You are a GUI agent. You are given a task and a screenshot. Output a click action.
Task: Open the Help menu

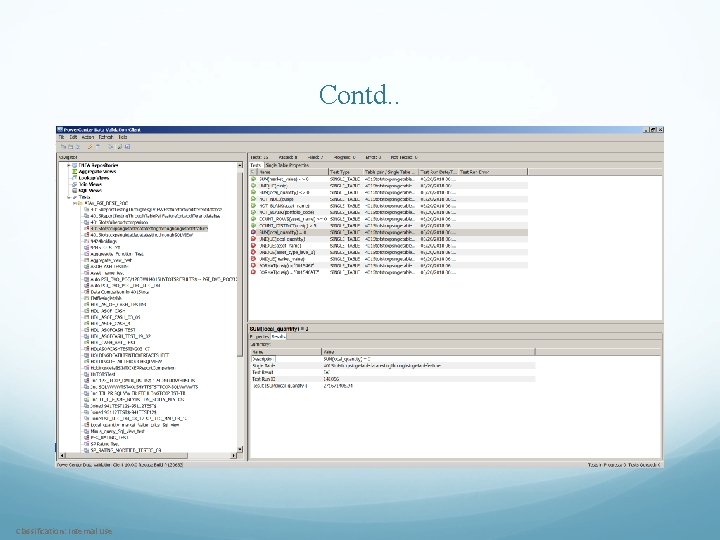tap(123, 137)
